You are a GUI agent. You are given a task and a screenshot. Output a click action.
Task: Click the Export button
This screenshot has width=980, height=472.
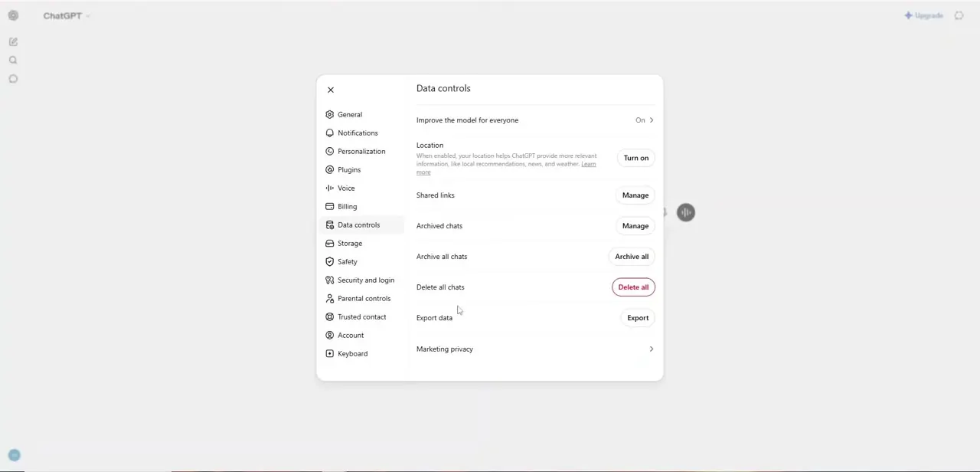(x=638, y=318)
